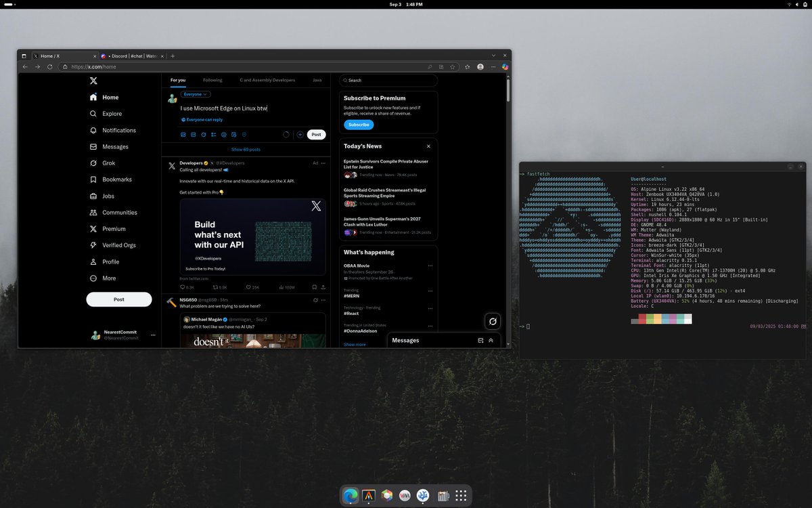
Task: Click Show more under trends
Action: coord(355,345)
